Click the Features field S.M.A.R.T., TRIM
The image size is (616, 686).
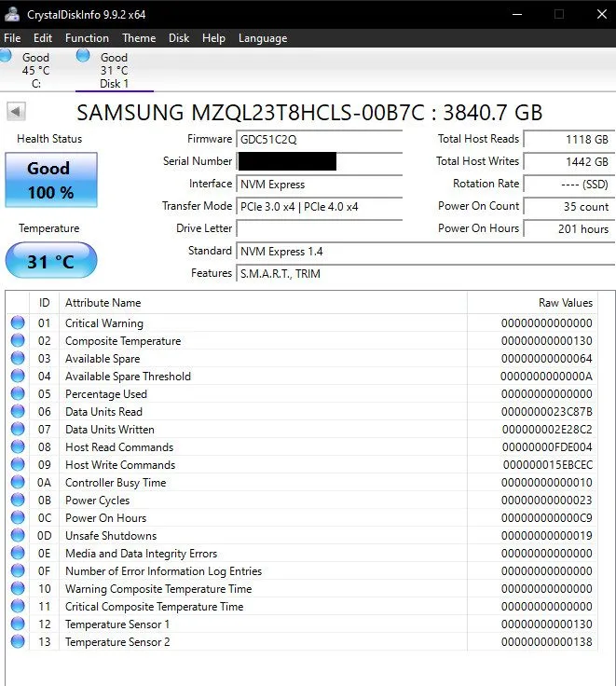(x=425, y=273)
